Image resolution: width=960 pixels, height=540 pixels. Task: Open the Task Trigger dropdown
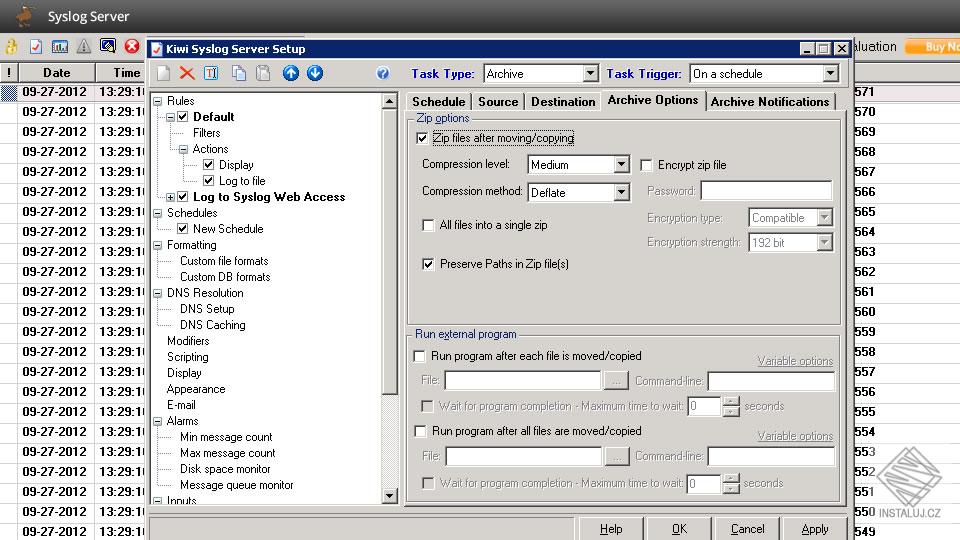point(830,73)
